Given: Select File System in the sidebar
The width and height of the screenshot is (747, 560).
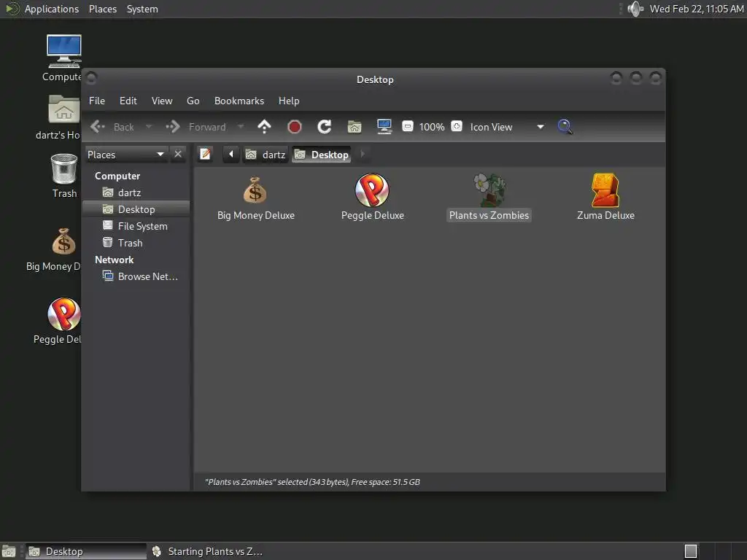Looking at the screenshot, I should pos(136,226).
